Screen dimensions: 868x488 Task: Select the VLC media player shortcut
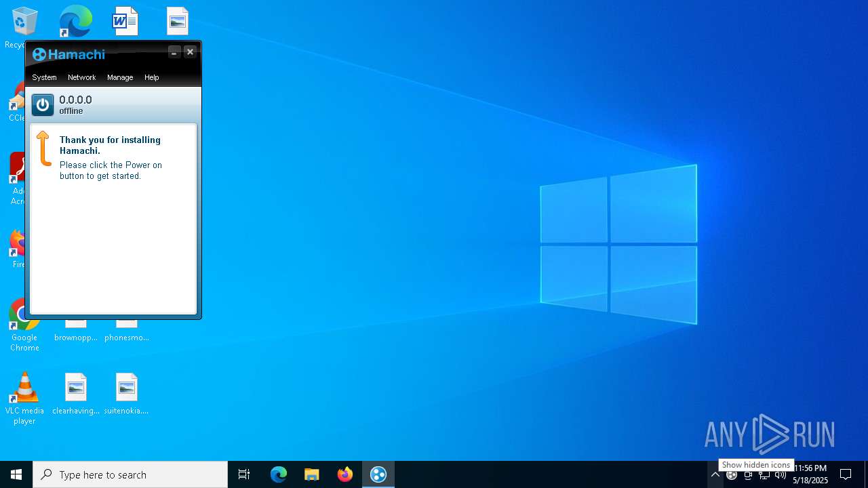[x=24, y=399]
